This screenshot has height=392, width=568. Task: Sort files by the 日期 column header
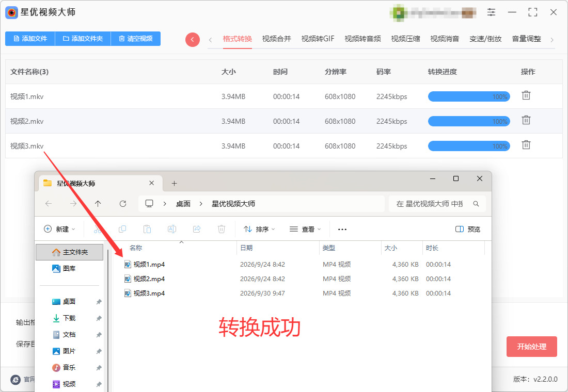click(x=246, y=248)
